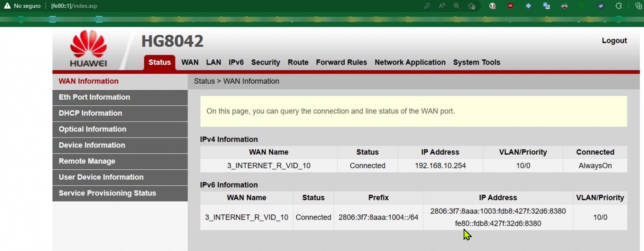Open Eth Port Information in sidebar
Viewport: 644px width, 251px height.
(94, 97)
